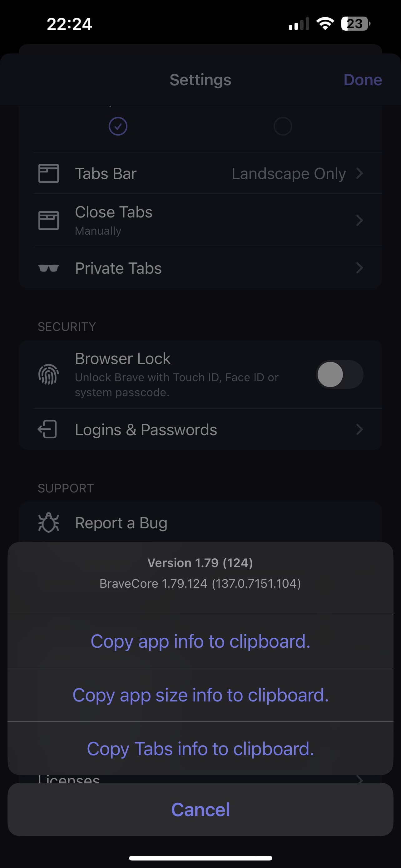Viewport: 401px width, 868px height.
Task: Choose Copy Tabs info to clipboard
Action: click(x=200, y=748)
